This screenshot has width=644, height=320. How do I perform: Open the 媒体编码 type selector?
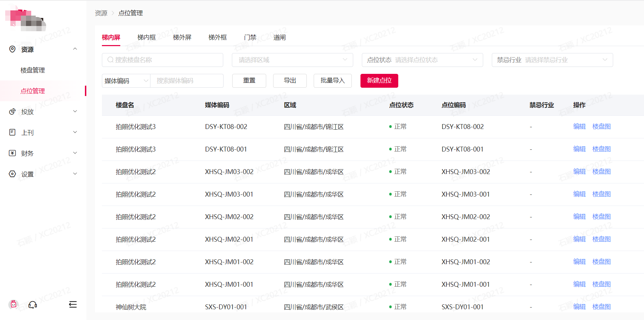pyautogui.click(x=126, y=81)
